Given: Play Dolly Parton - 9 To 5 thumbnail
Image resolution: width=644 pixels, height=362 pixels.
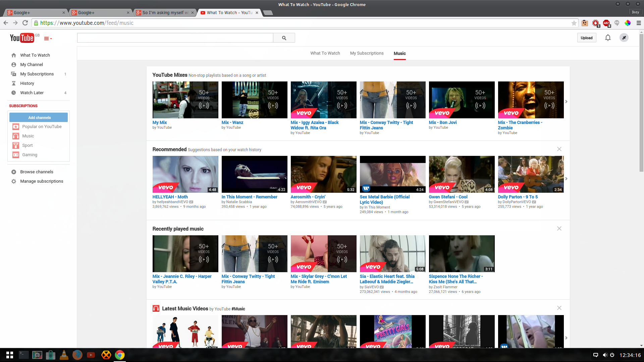Looking at the screenshot, I should point(531,174).
